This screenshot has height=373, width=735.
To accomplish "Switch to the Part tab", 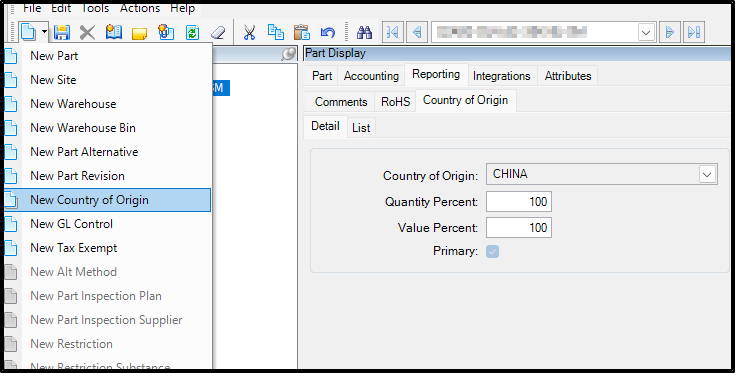I will (x=322, y=76).
